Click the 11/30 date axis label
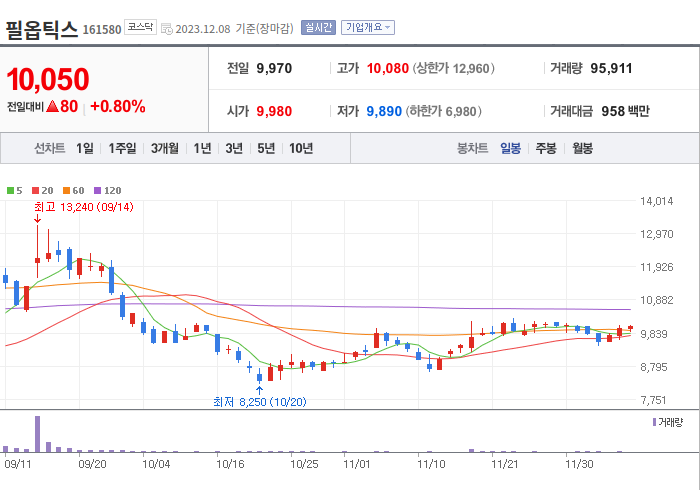This screenshot has height=490, width=700. [579, 464]
